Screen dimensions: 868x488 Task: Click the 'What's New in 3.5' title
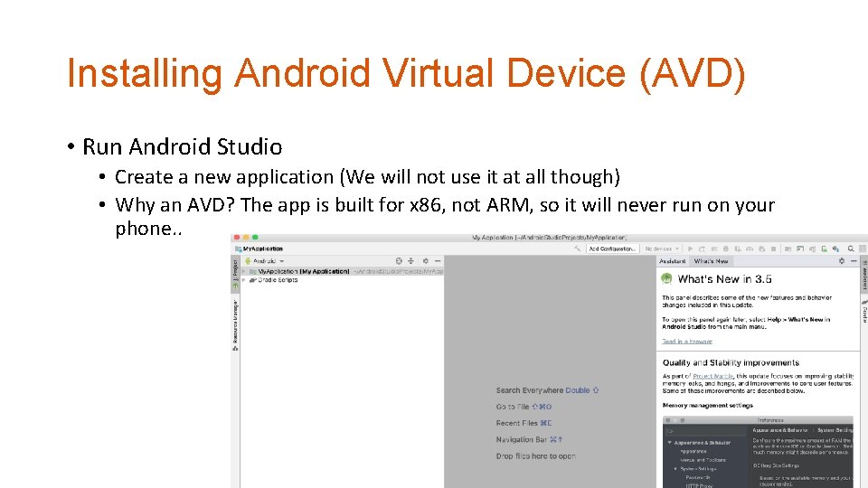coord(724,279)
